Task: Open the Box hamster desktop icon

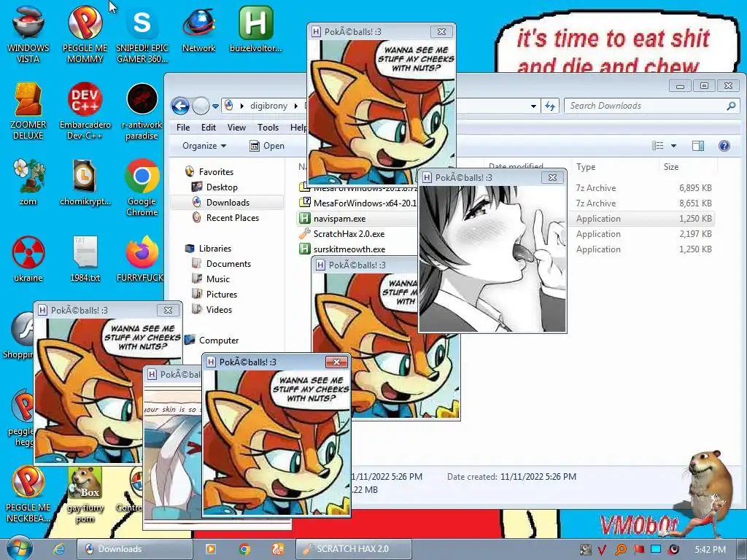Action: tap(85, 494)
